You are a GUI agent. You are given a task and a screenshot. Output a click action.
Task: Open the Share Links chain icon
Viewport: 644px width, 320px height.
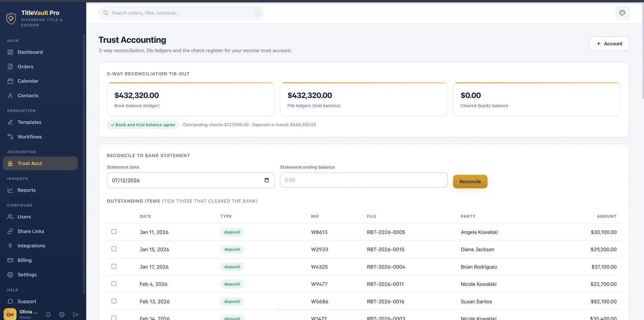tap(10, 231)
